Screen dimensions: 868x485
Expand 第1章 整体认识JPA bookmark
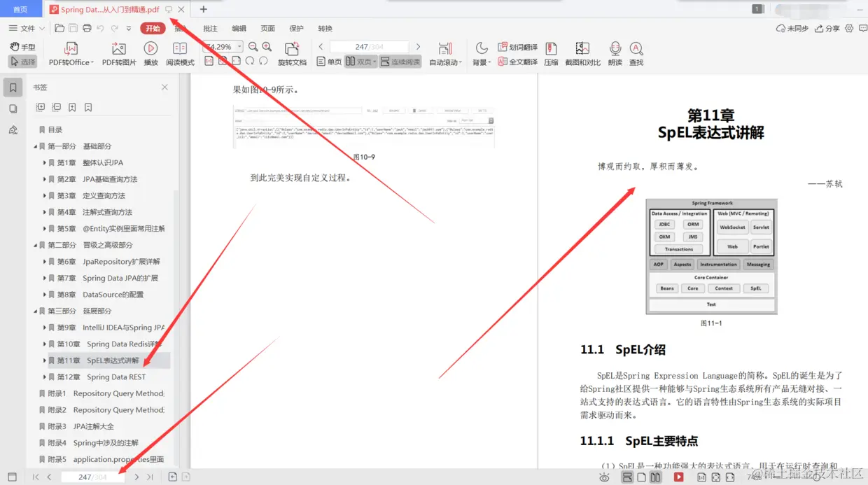tap(45, 163)
